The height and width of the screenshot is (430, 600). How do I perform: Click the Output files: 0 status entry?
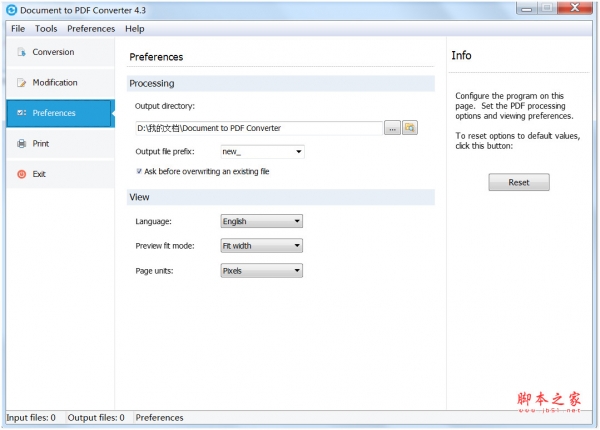tap(96, 417)
